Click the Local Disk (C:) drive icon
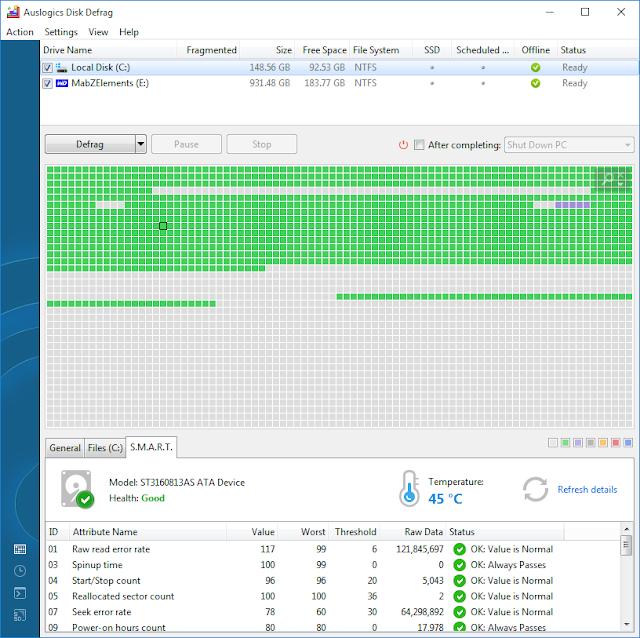640x638 pixels. (61, 67)
